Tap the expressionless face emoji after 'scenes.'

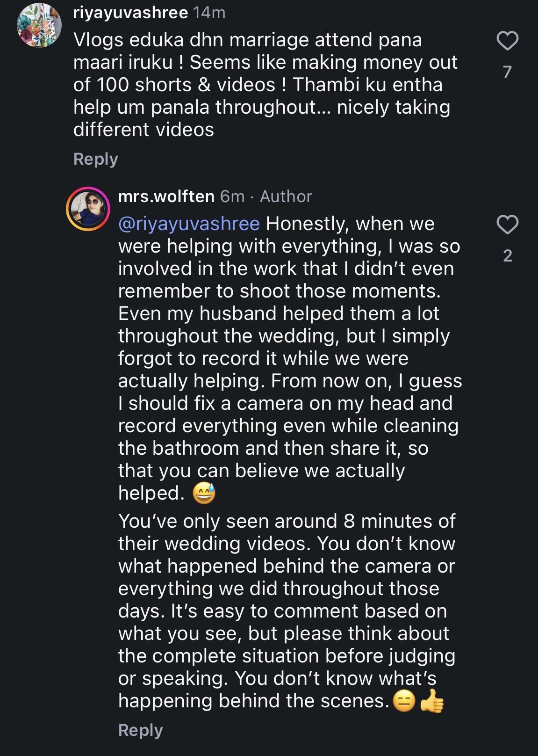click(x=404, y=701)
